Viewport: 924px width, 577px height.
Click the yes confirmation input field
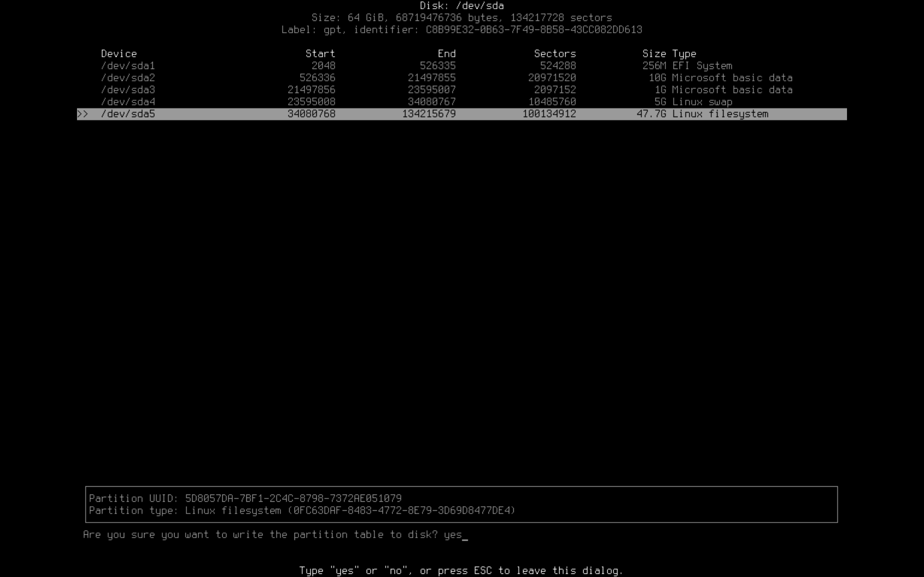tap(454, 535)
